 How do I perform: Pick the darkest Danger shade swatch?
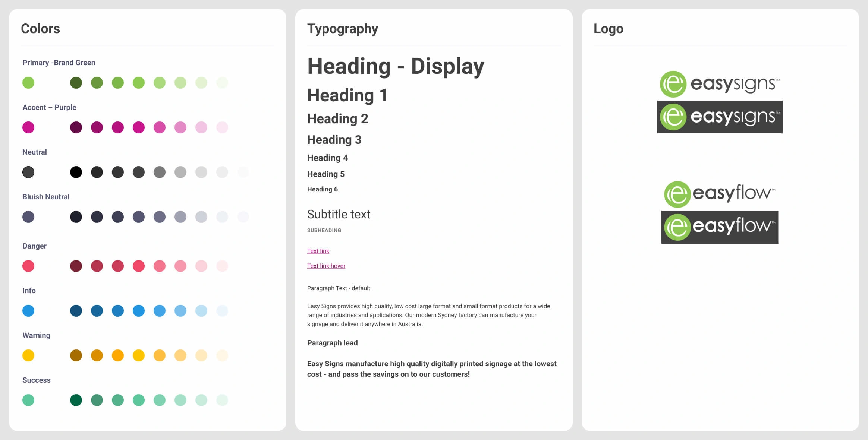(x=76, y=266)
